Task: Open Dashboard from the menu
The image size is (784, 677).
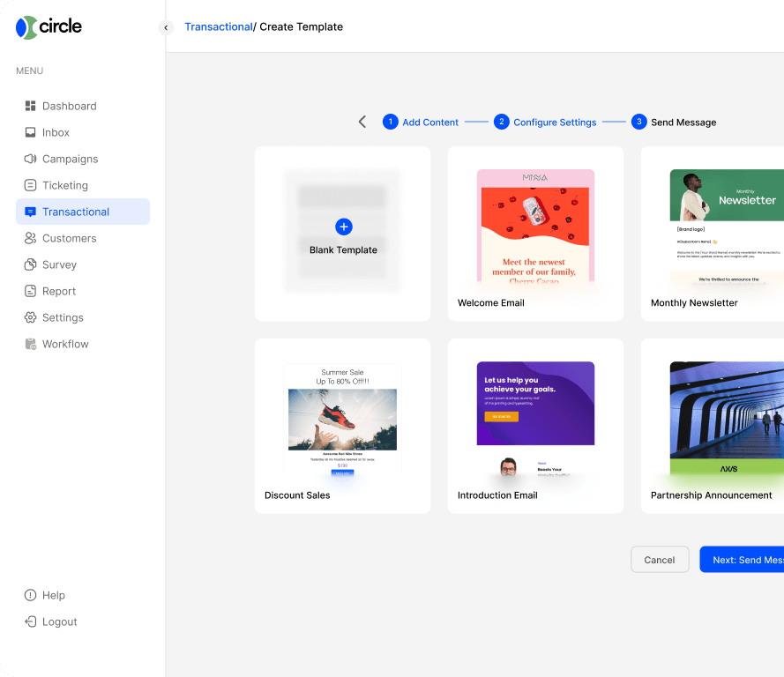Action: coord(70,106)
